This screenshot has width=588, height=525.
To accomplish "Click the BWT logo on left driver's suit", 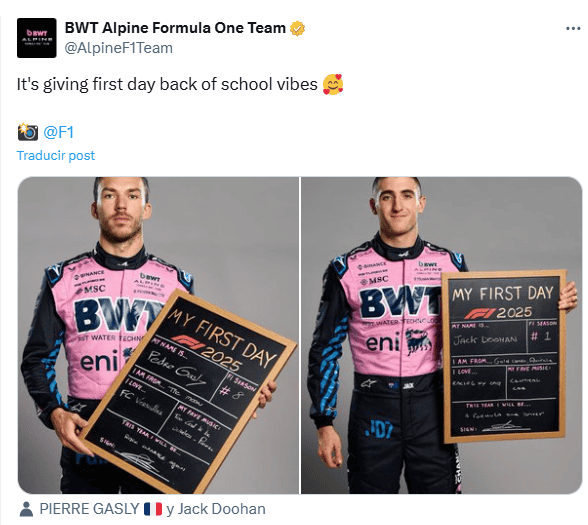I will [117, 314].
